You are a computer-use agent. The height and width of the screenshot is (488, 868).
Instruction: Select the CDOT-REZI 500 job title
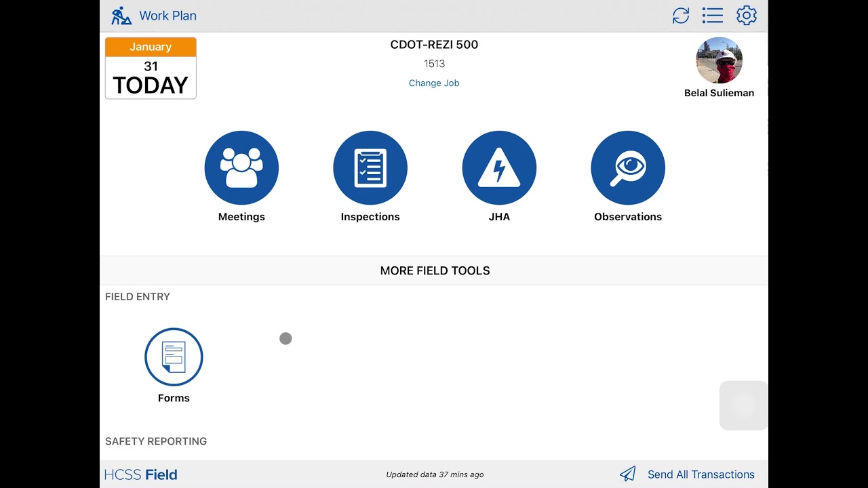coord(434,45)
